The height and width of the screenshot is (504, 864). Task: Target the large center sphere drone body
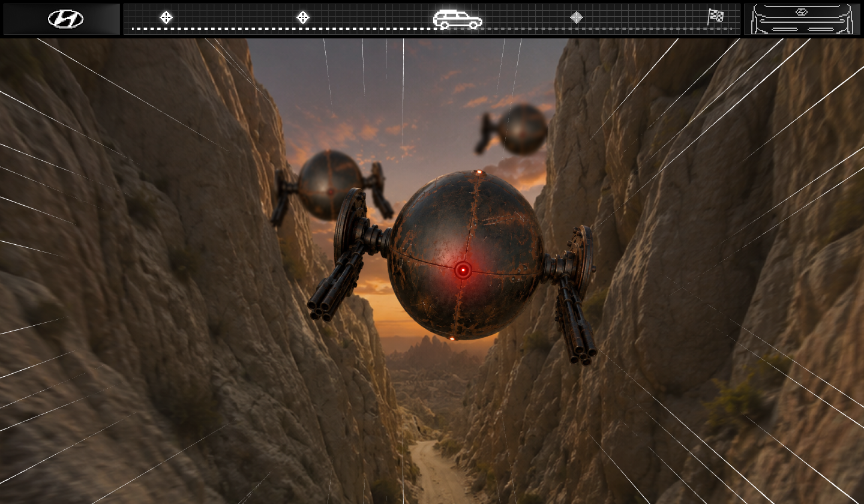[466, 256]
